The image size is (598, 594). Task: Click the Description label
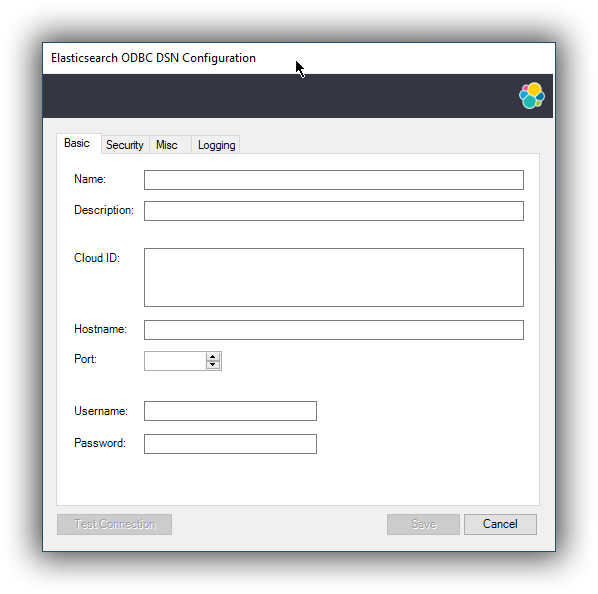point(104,210)
